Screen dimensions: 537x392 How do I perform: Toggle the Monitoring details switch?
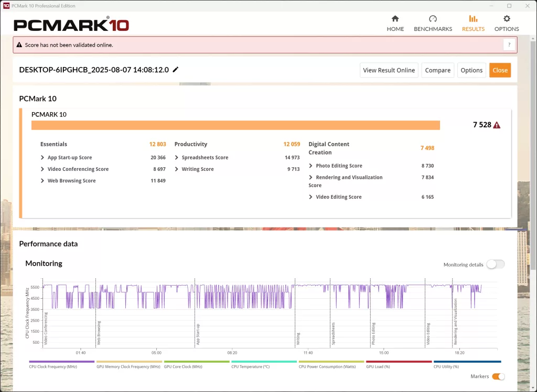495,264
